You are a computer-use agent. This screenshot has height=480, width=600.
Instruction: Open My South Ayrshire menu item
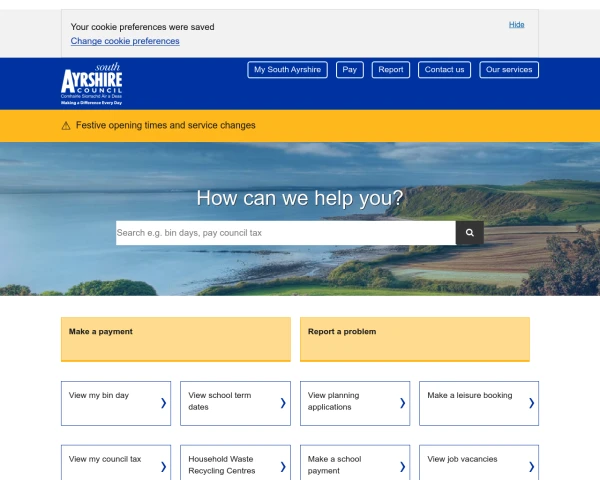pos(287,70)
